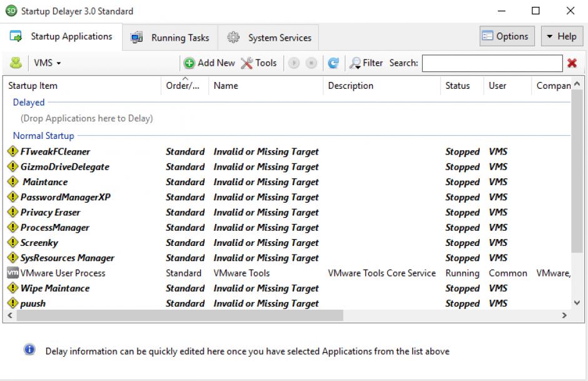The image size is (588, 381).
Task: Switch to the Startup Applications tab
Action: [x=61, y=36]
